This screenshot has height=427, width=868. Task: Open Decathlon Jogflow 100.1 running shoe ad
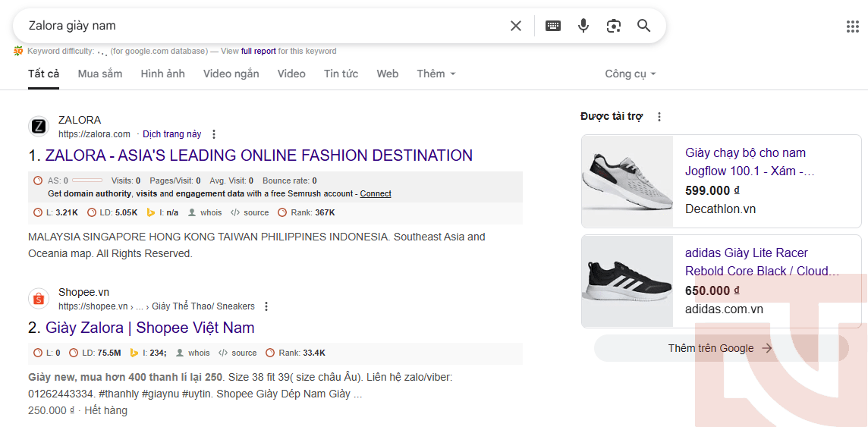pos(750,162)
